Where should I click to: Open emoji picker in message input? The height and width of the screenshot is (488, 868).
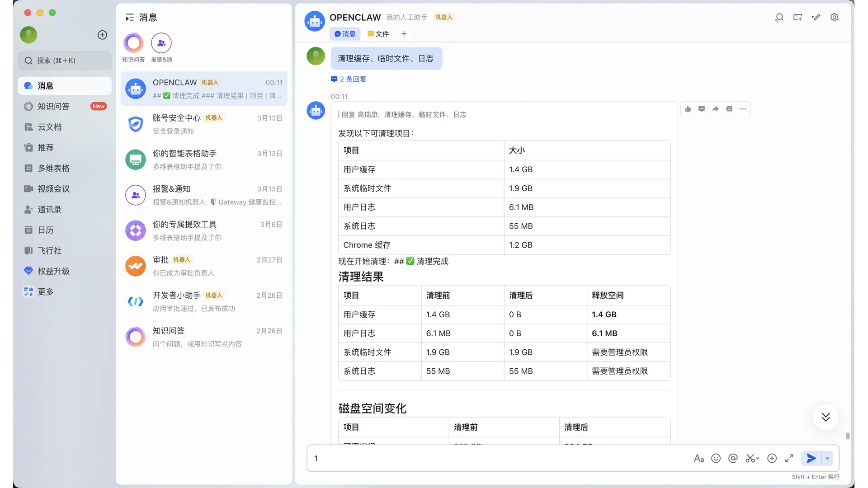click(716, 458)
